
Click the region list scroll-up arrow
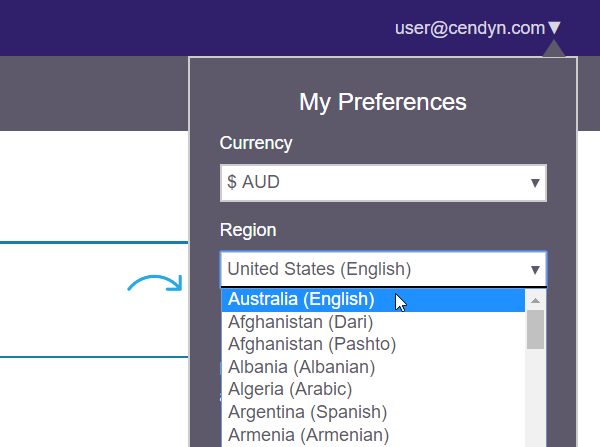point(535,300)
